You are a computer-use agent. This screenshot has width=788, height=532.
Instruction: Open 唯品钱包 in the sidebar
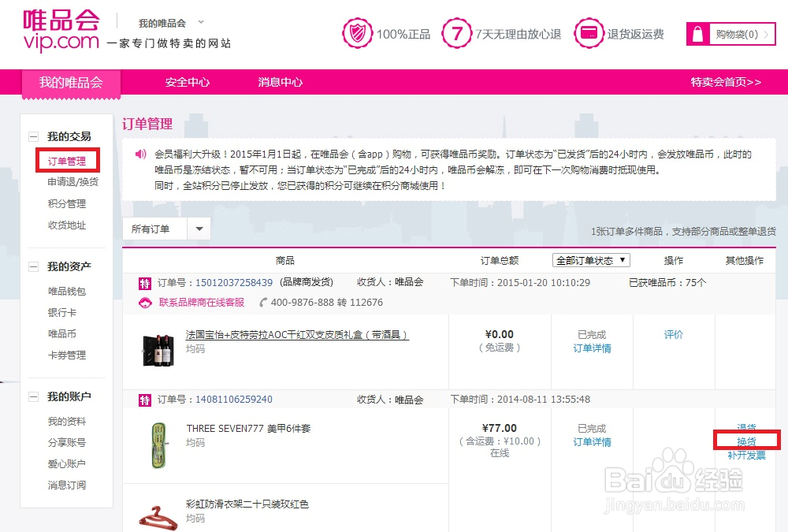click(x=67, y=291)
